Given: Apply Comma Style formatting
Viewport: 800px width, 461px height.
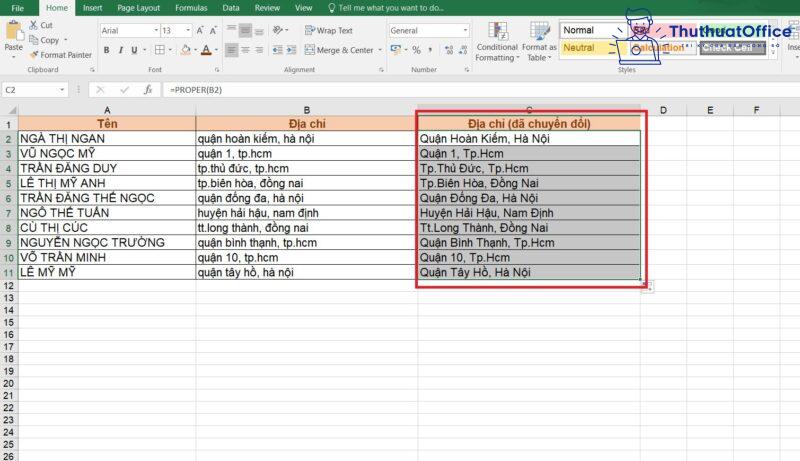Looking at the screenshot, I should [x=430, y=50].
